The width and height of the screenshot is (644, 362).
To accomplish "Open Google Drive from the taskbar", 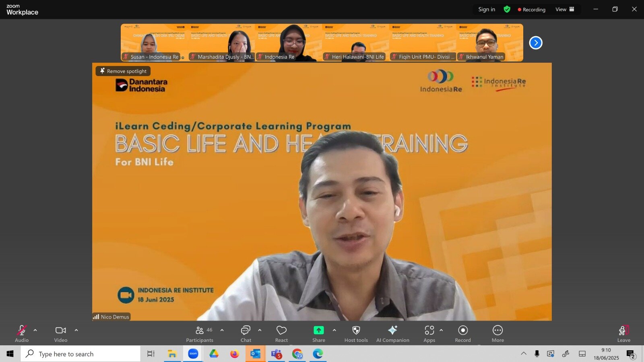I will coord(214,354).
